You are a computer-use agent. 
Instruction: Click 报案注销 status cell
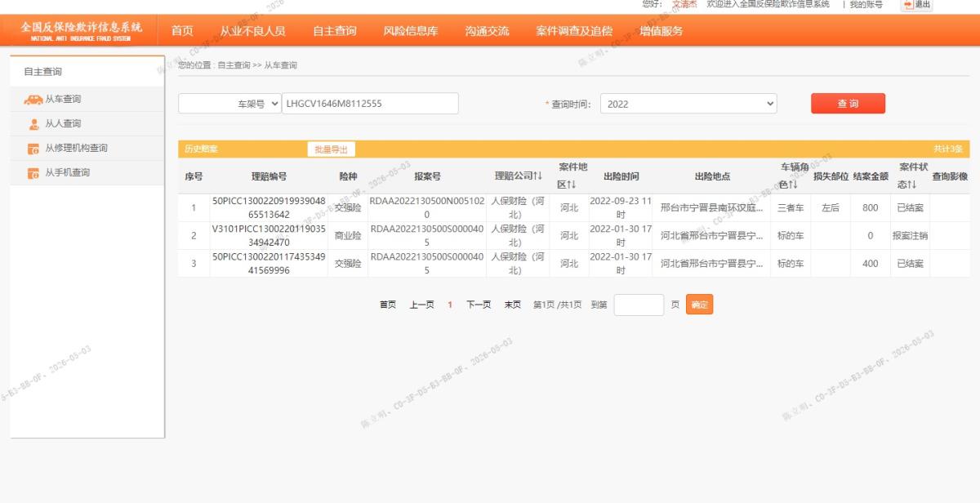[x=910, y=236]
